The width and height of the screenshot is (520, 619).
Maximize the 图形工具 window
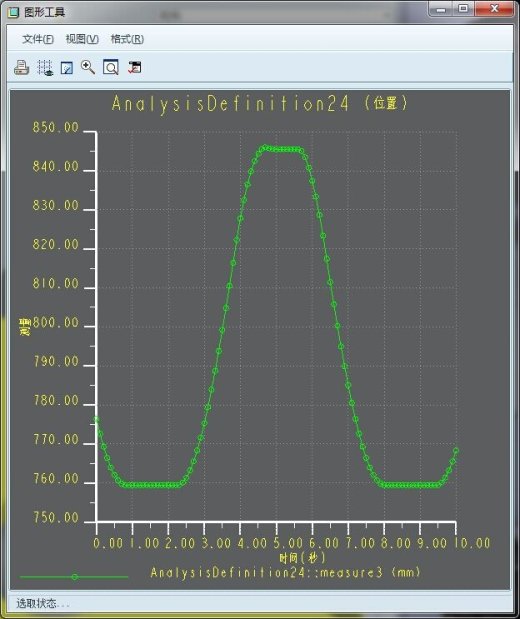pos(464,9)
